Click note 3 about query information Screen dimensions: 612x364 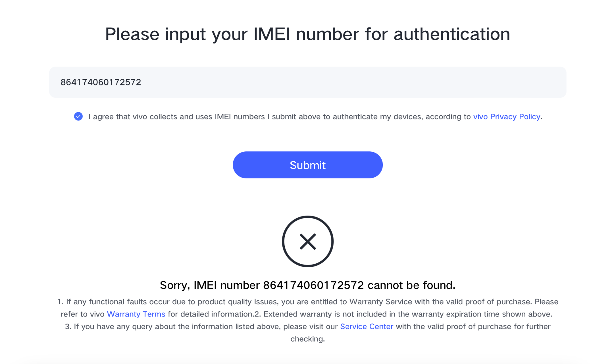click(x=307, y=333)
